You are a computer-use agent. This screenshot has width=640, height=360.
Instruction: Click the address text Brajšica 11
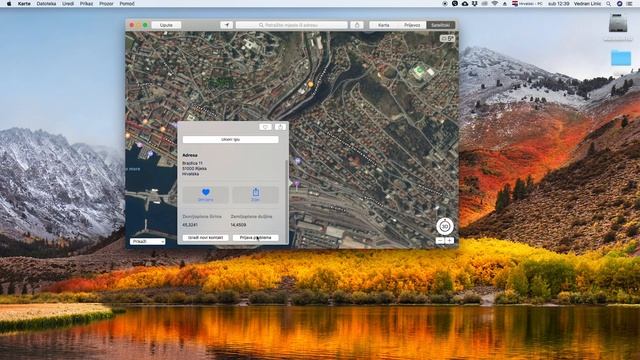tap(193, 163)
